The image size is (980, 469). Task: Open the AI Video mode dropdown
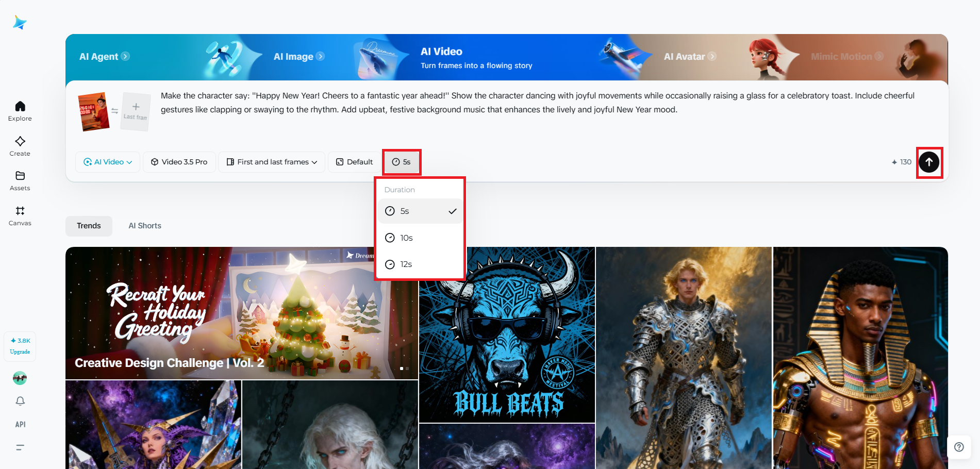pos(107,162)
